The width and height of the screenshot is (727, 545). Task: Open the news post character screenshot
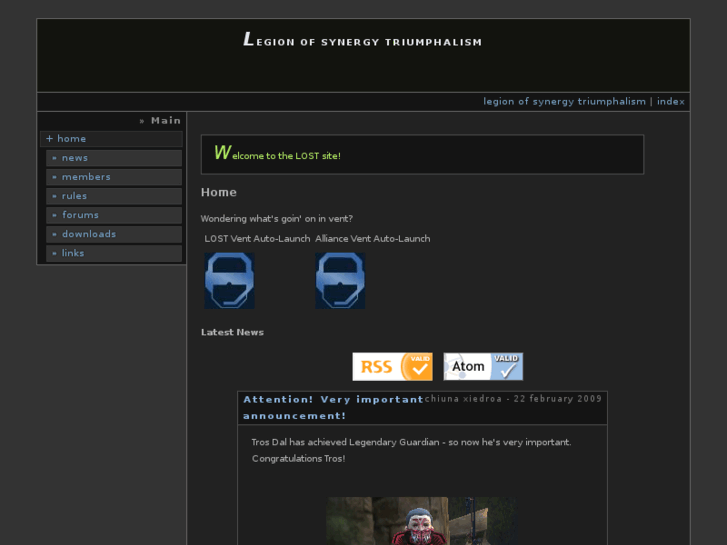[x=421, y=521]
